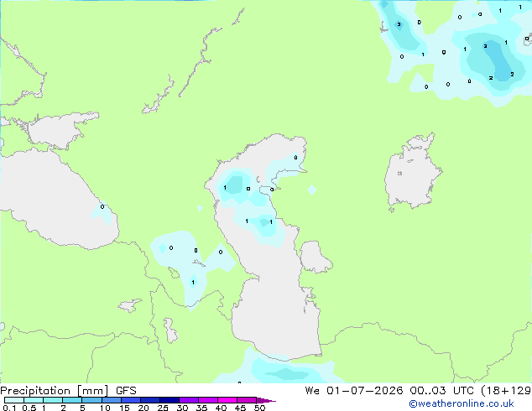
Task: Click the '50' legend scale label
Action: point(259,408)
